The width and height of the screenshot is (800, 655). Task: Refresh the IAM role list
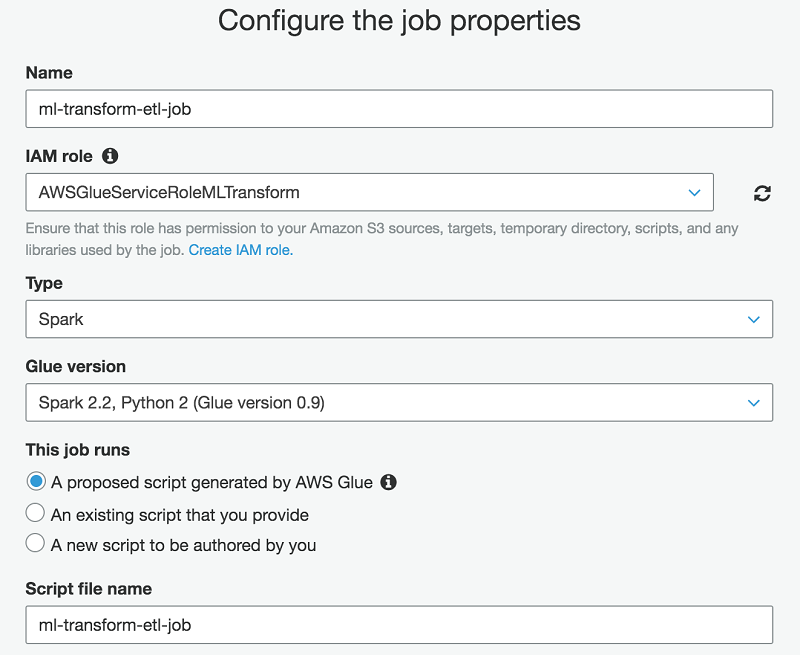pos(762,193)
